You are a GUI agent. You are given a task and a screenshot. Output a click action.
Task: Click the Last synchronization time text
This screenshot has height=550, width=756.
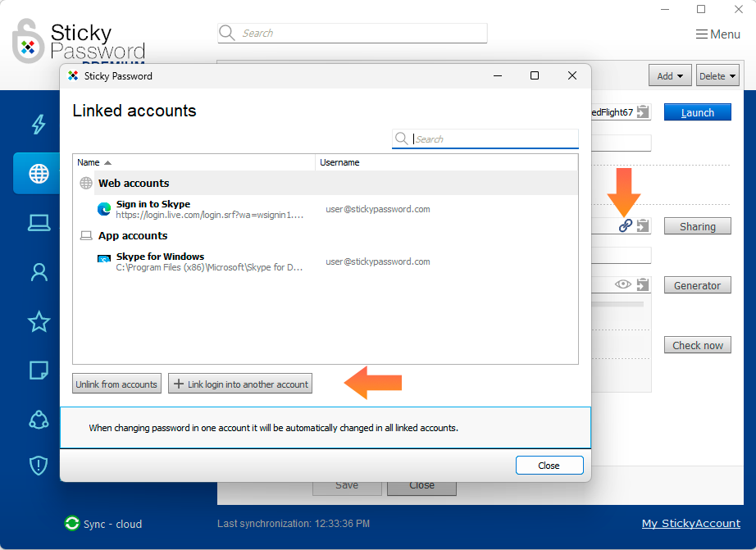[294, 524]
